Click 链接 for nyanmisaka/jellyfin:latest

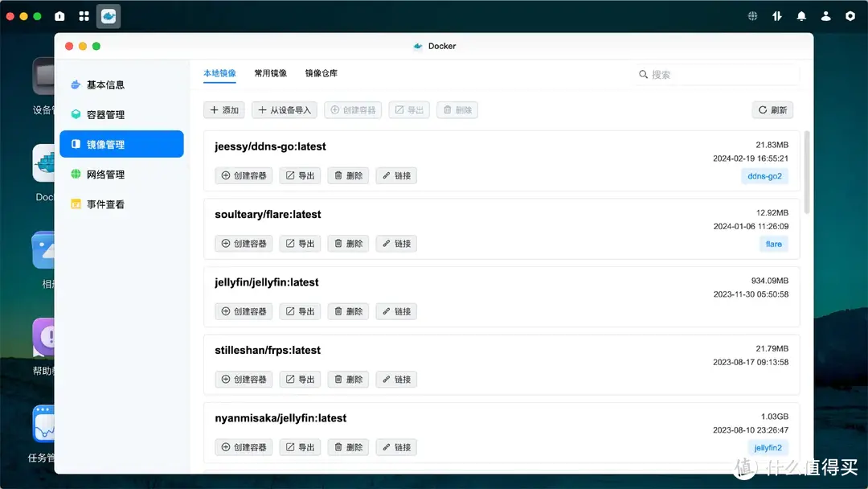(x=396, y=447)
